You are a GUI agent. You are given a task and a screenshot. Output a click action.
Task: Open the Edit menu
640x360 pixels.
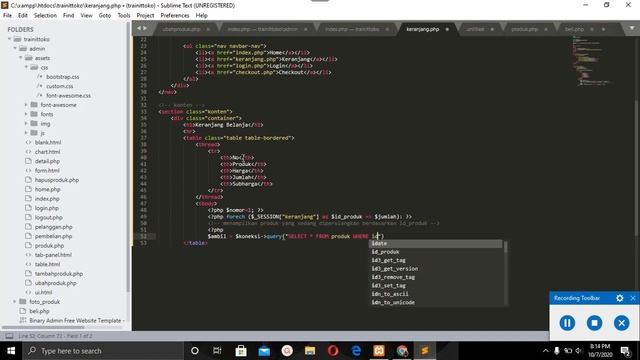pyautogui.click(x=23, y=16)
